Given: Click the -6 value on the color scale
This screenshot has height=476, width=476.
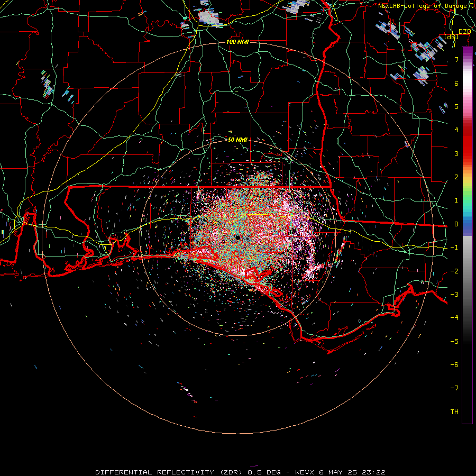Looking at the screenshot, I should 454,365.
